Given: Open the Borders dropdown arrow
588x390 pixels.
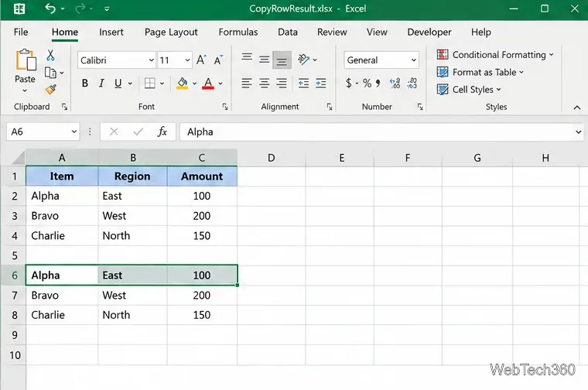Looking at the screenshot, I should (162, 84).
